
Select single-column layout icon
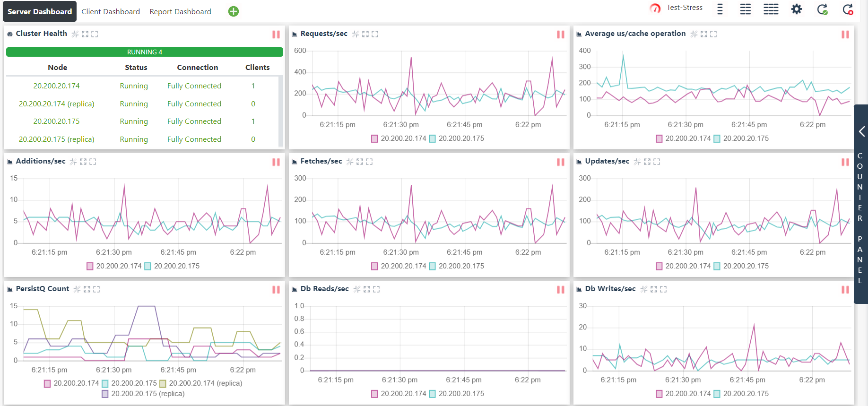720,9
